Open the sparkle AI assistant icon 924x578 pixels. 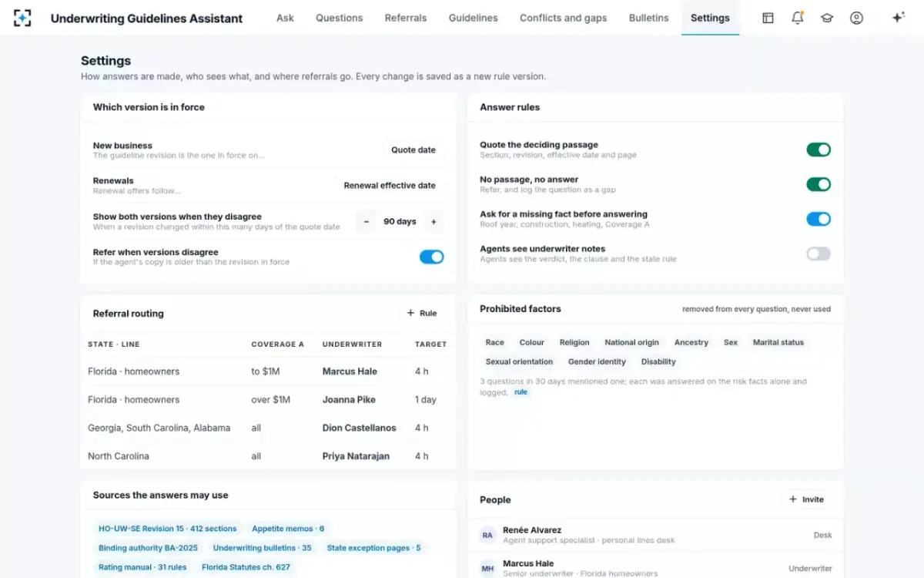click(x=898, y=18)
